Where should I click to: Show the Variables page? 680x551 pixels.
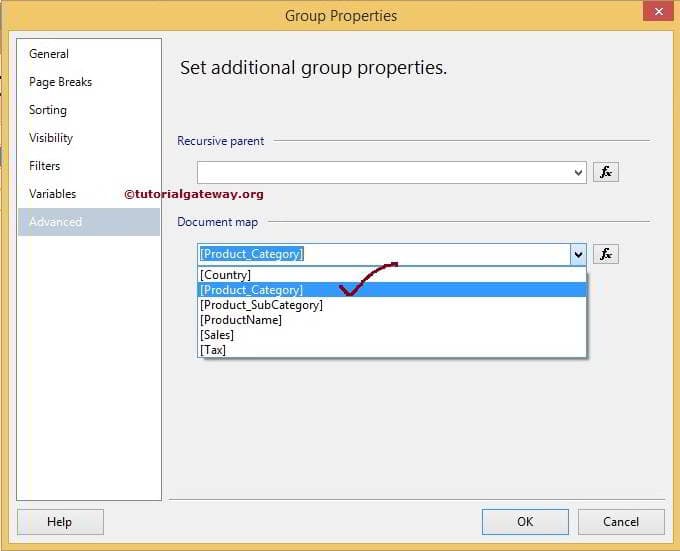[89, 194]
